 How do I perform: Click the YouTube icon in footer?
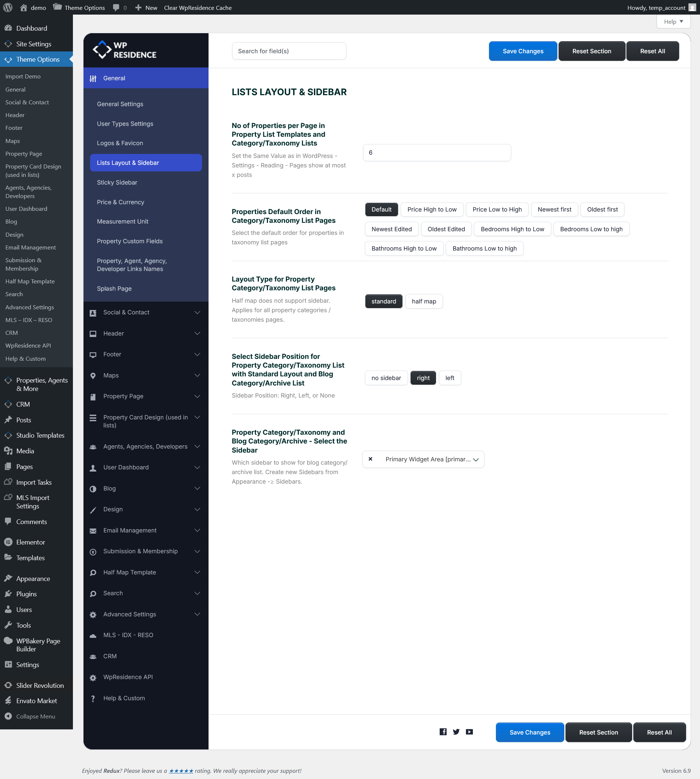click(x=469, y=732)
